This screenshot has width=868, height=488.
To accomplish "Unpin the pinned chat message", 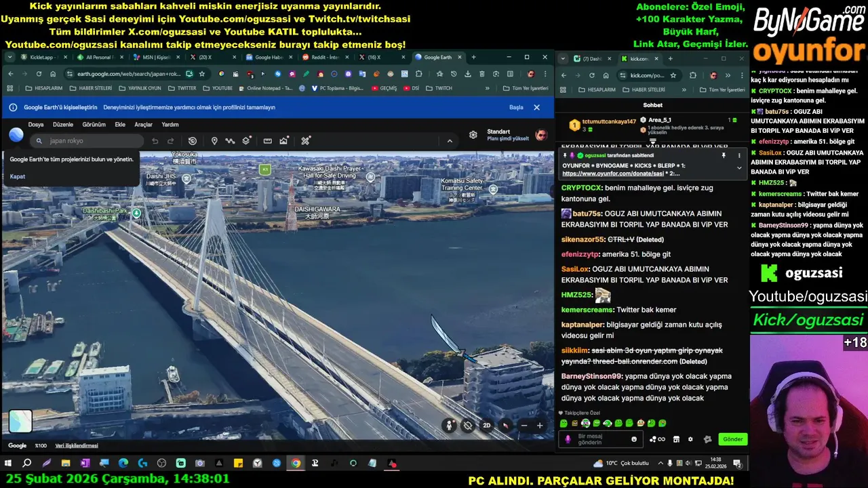I will [724, 155].
